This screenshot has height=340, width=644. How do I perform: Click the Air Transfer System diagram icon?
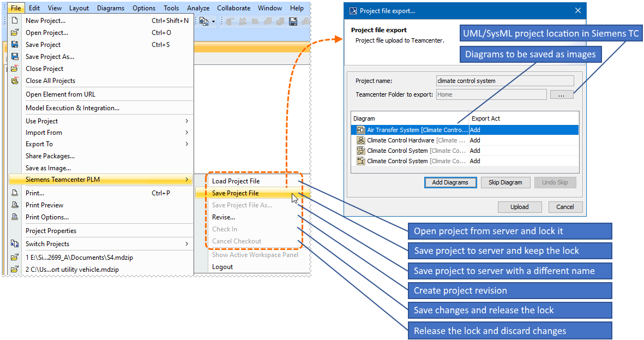[x=360, y=130]
